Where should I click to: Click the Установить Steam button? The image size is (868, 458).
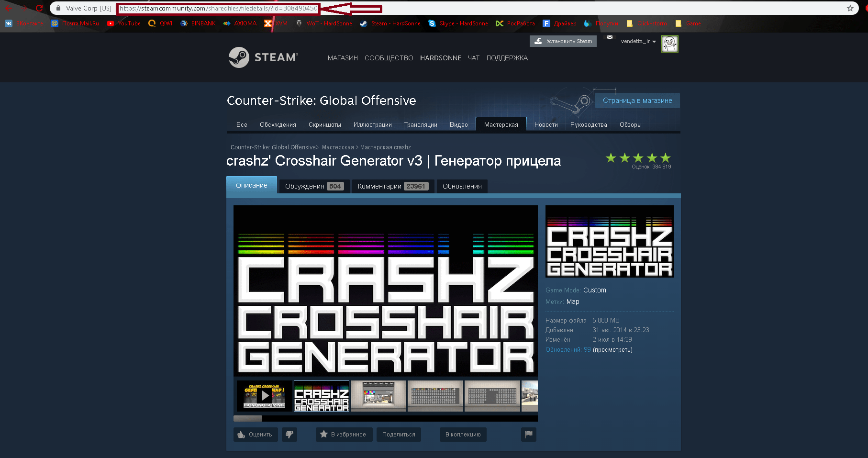point(563,41)
